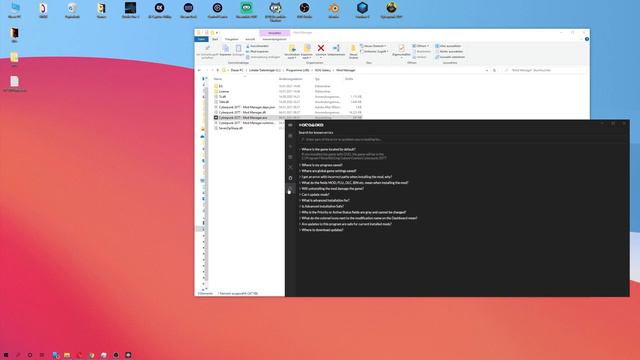
Task: Open the Datei tab in Explorer
Action: 201,39
